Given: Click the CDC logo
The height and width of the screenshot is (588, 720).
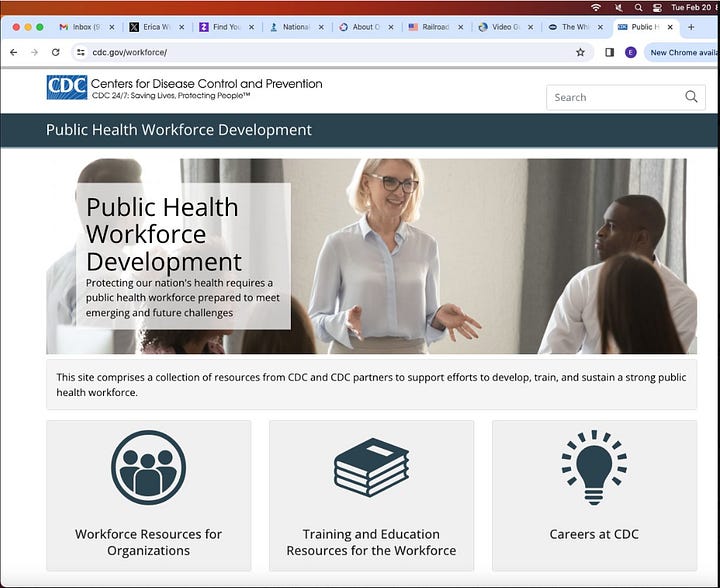Looking at the screenshot, I should coord(67,87).
